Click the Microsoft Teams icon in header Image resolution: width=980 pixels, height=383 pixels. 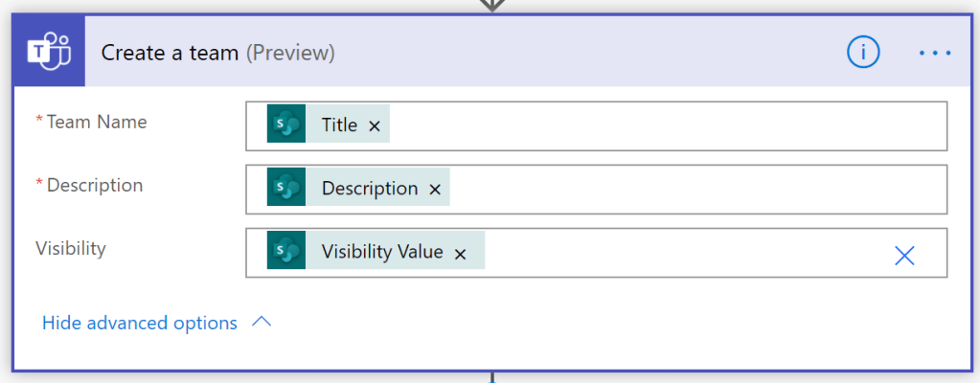[49, 53]
